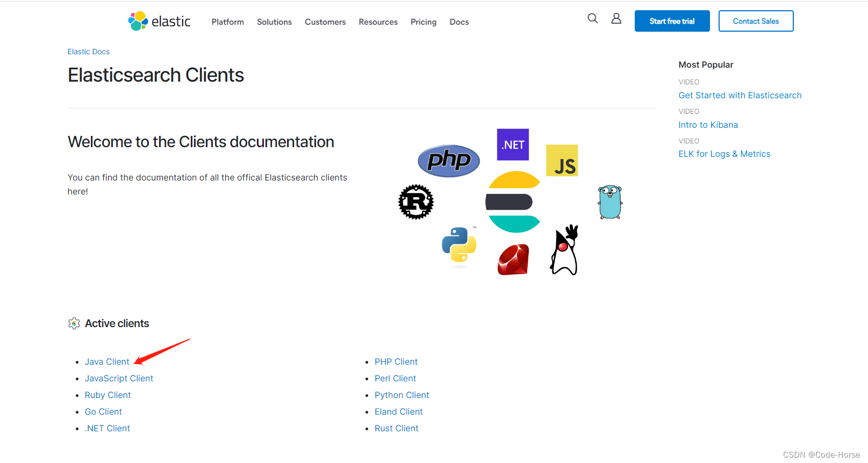The height and width of the screenshot is (463, 868).
Task: Follow the Elastic Docs breadcrumb link
Action: click(89, 52)
